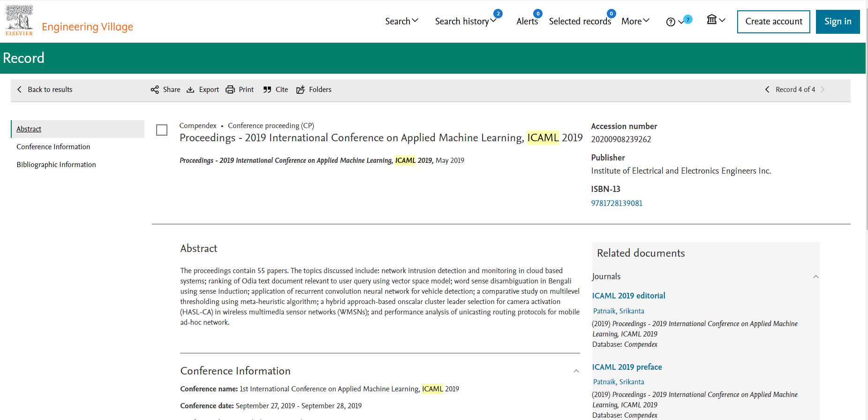Click the Print toolbar label
Image resolution: width=868 pixels, height=420 pixels.
(246, 90)
